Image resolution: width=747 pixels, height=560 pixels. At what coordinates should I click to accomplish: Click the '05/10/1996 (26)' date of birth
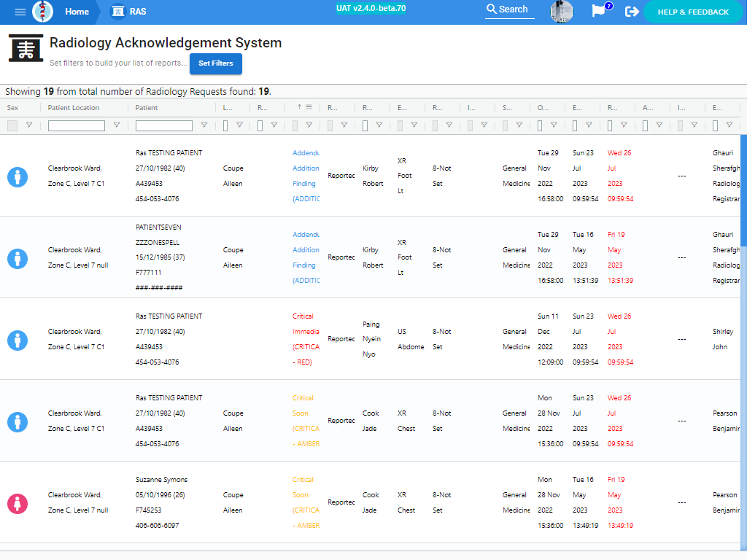tap(160, 495)
